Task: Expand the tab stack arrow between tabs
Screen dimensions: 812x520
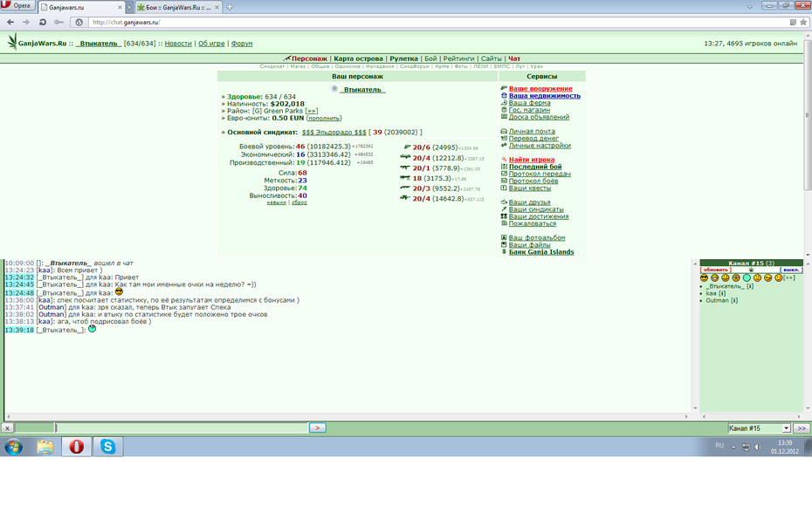Action: [x=130, y=7]
